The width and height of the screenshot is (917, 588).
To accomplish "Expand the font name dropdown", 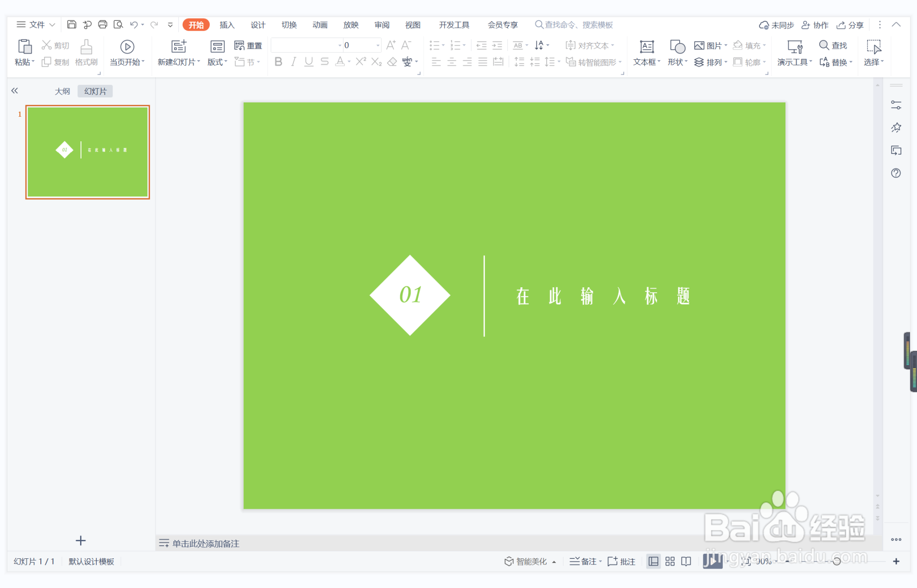I will [x=340, y=45].
